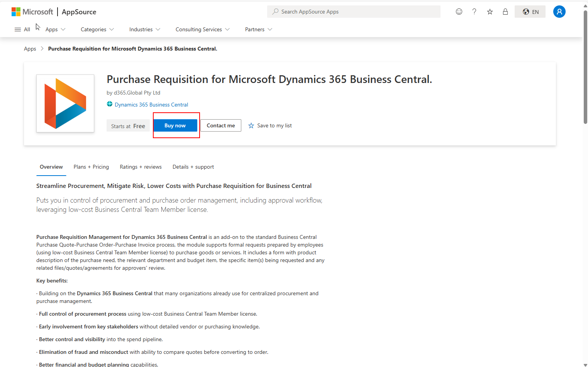Image resolution: width=588 pixels, height=367 pixels.
Task: Open the Partners dropdown
Action: pos(258,29)
